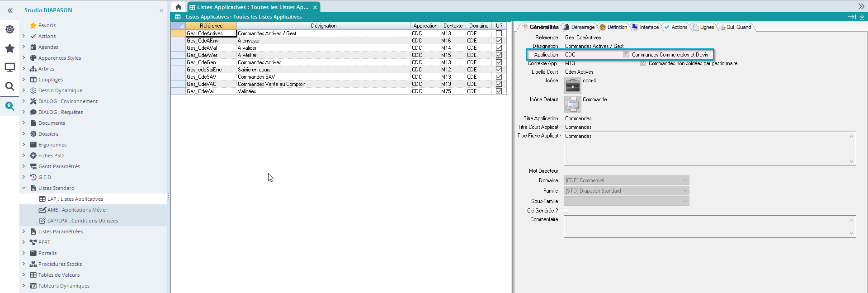Click the briefcase com-4 icon
Image resolution: width=868 pixels, height=293 pixels.
pyautogui.click(x=572, y=85)
